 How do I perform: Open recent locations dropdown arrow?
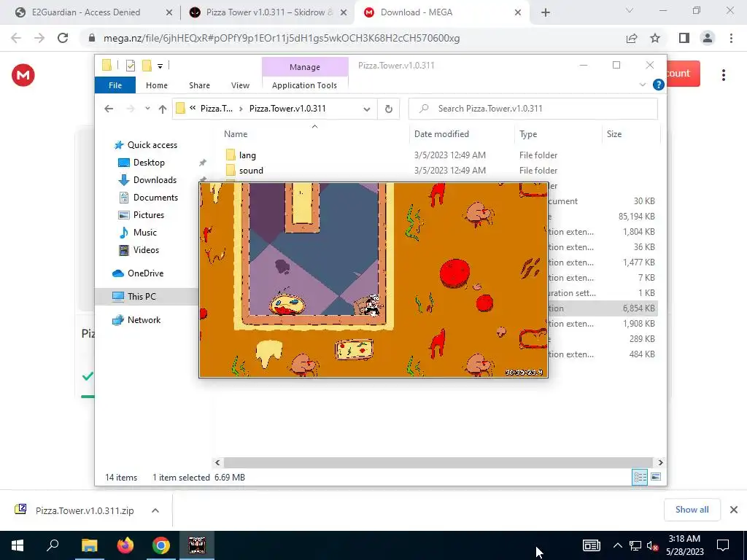(147, 109)
